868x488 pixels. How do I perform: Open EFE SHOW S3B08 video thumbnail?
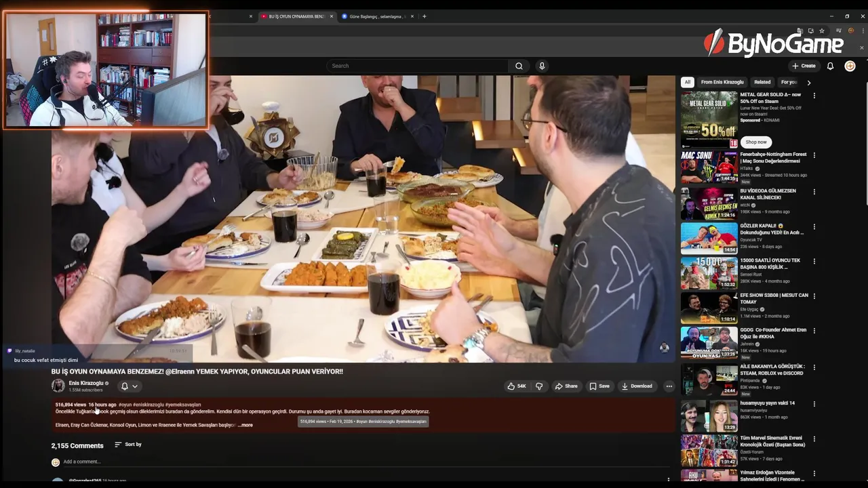coord(709,308)
